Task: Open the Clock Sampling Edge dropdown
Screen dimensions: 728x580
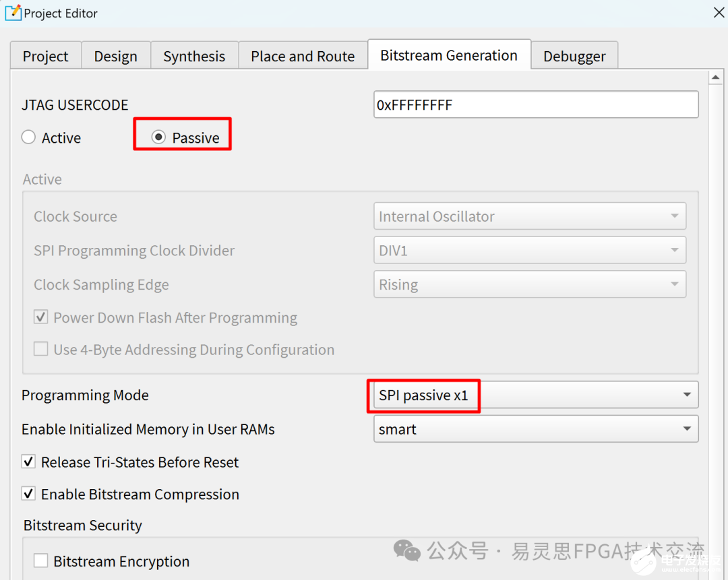Action: coord(530,284)
